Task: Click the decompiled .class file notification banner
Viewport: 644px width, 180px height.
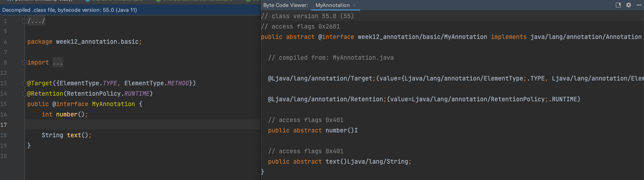Action: [69, 10]
